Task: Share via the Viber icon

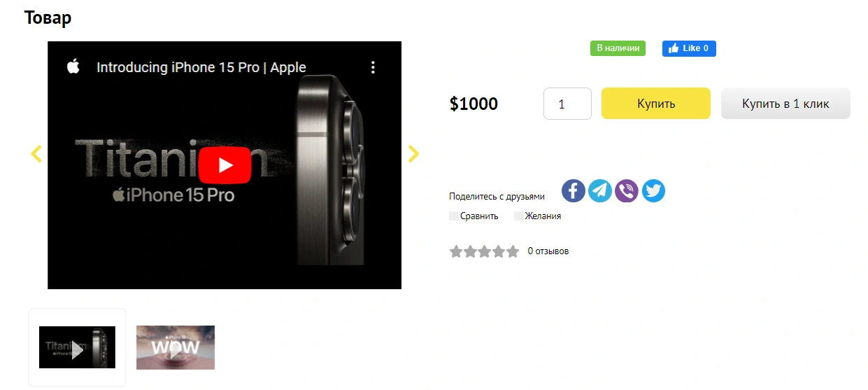Action: [627, 190]
